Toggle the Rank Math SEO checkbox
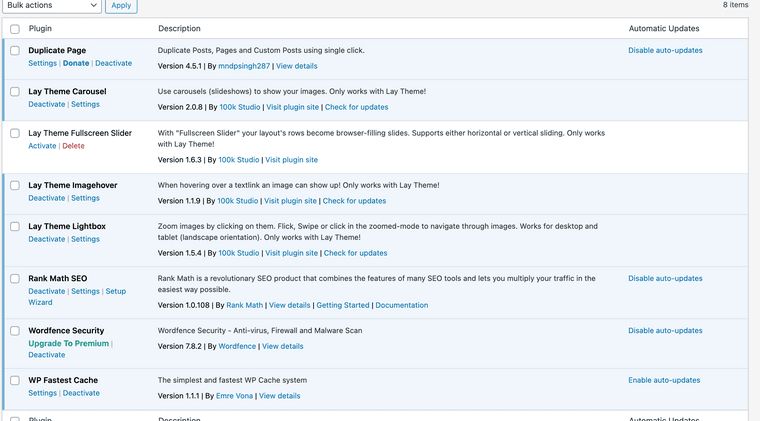The height and width of the screenshot is (421, 760). 14,278
